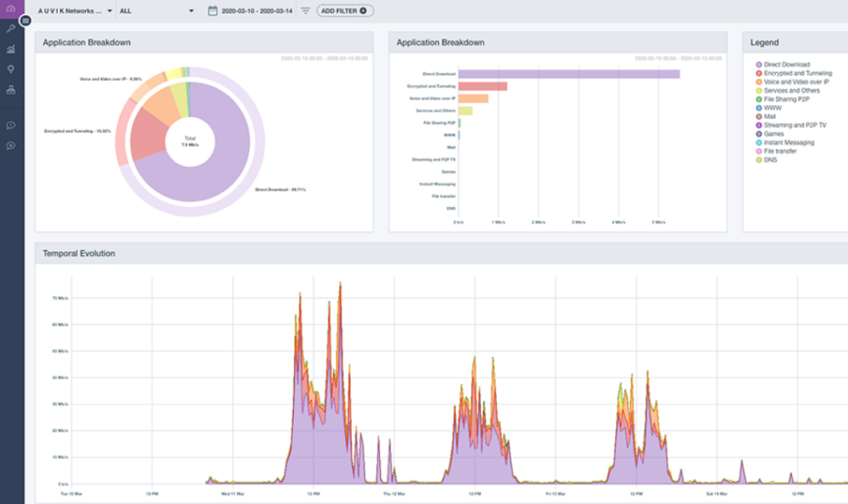Open the ALL dropdown selector
The height and width of the screenshot is (504, 848).
(157, 11)
